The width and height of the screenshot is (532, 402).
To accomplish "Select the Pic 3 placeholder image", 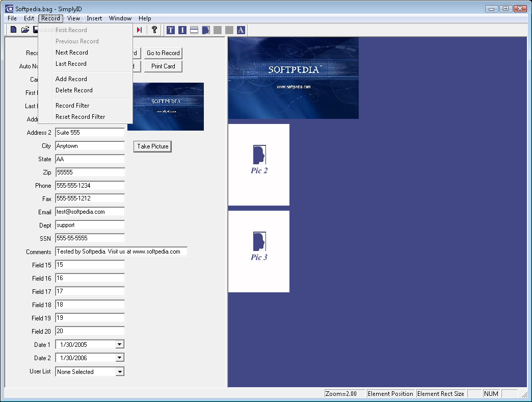I will (x=259, y=252).
